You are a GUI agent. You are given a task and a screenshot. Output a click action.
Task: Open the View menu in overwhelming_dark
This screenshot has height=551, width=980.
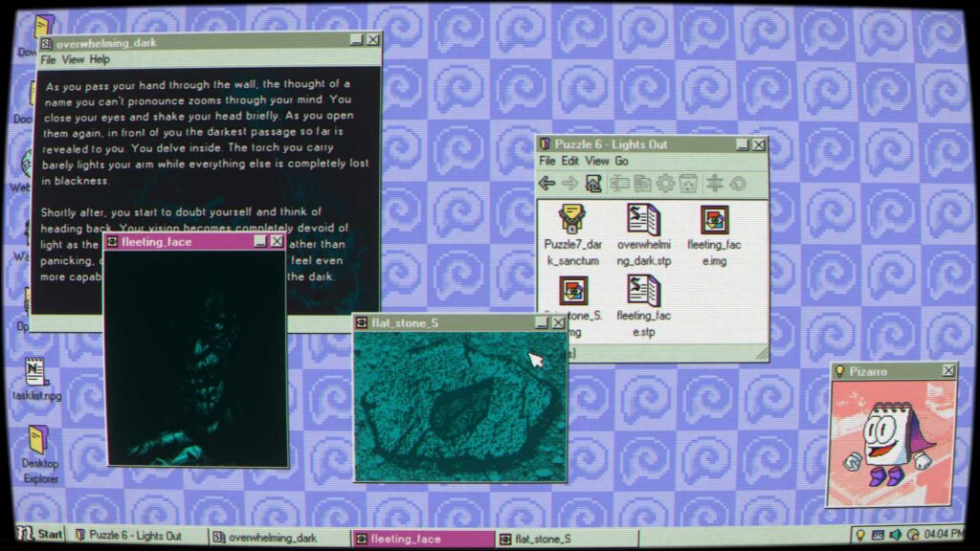coord(73,60)
